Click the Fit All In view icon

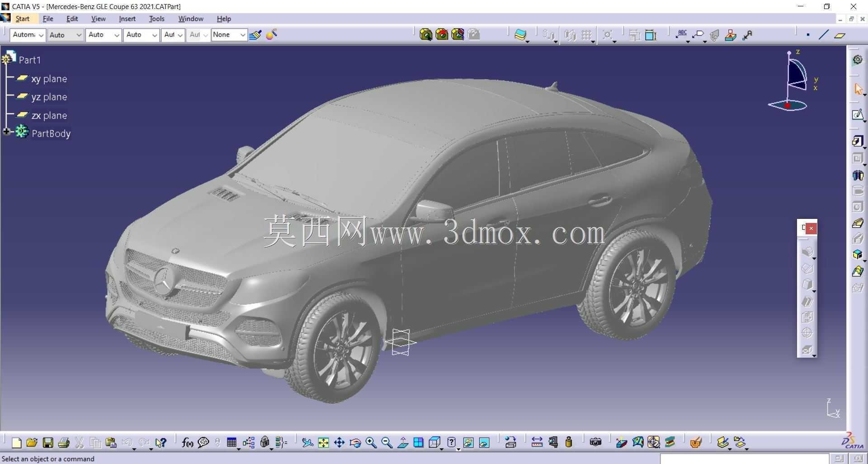[x=323, y=443]
